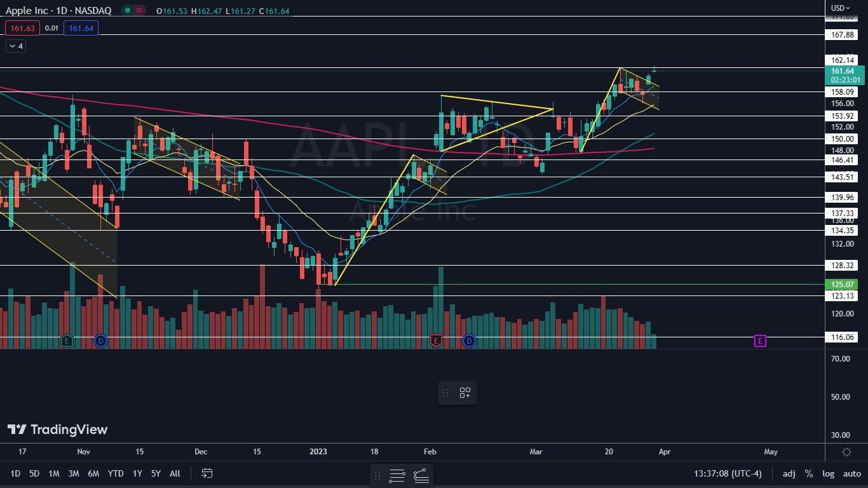This screenshot has height=488, width=868.
Task: Click the pane drag handle dots in center
Action: point(445,393)
